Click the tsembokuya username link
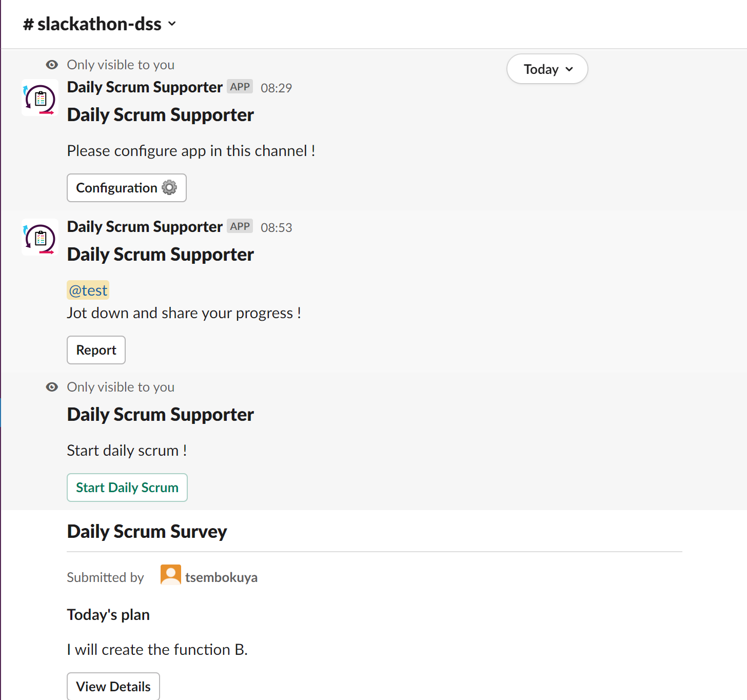 point(222,577)
